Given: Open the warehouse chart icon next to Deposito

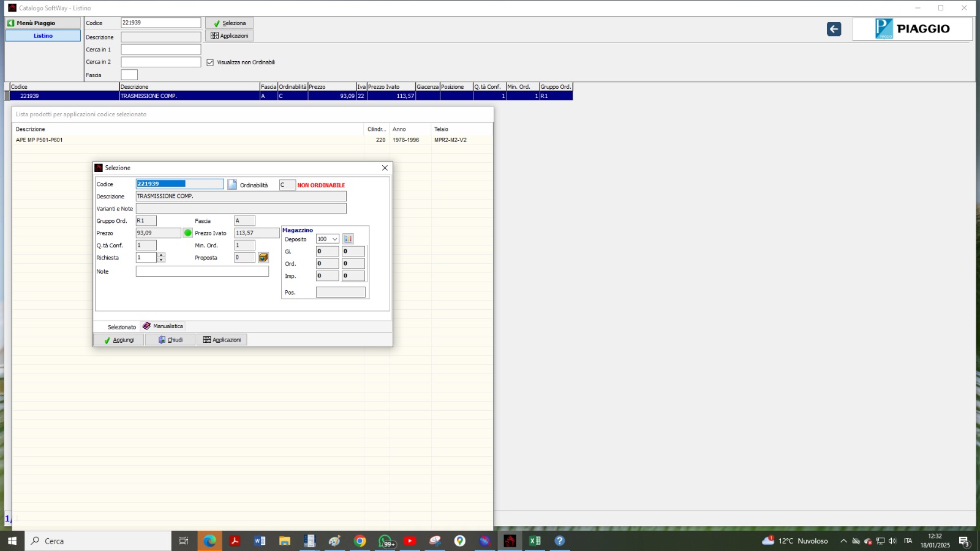Looking at the screenshot, I should tap(348, 239).
